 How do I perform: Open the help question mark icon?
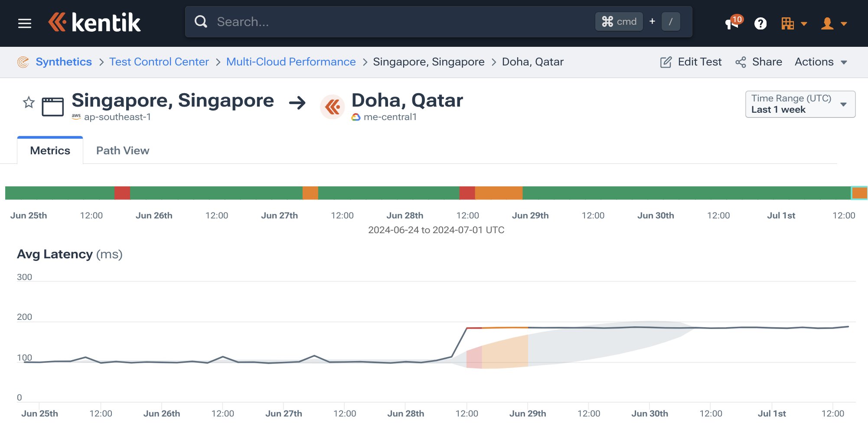click(x=760, y=23)
